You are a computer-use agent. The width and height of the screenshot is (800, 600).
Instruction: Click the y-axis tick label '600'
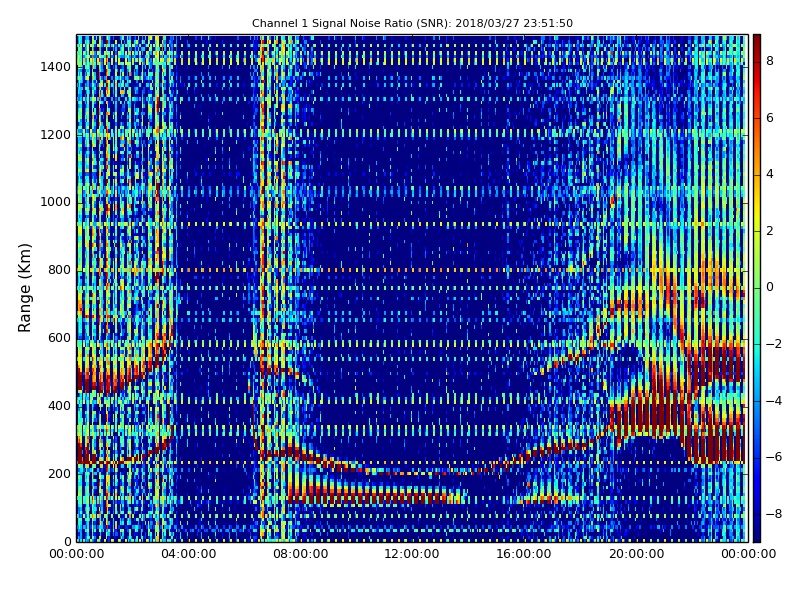(x=59, y=338)
